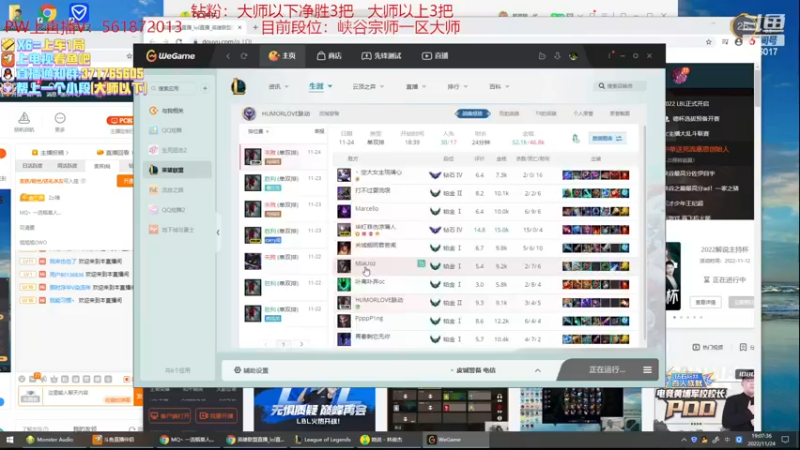Select the highlighted 战绩 pill tab
Image resolution: width=800 pixels, height=450 pixels.
472,113
